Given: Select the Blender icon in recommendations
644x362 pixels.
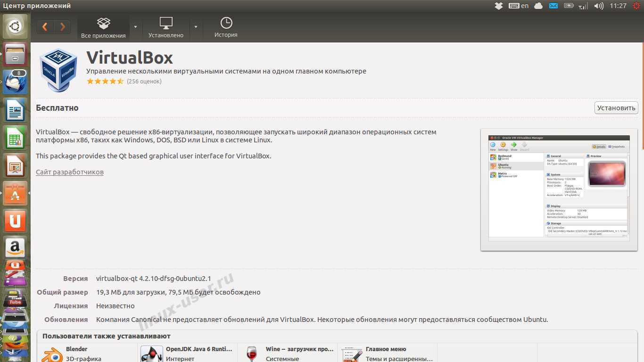Looking at the screenshot, I should (52, 354).
